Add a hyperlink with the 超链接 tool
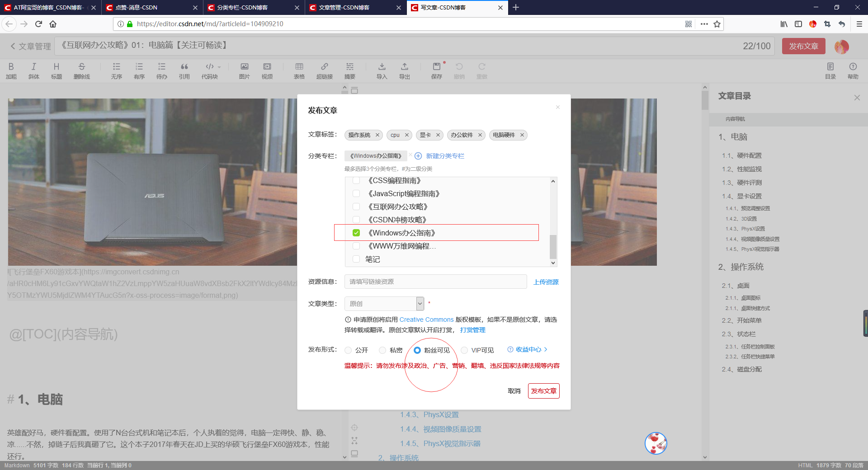This screenshot has height=470, width=868. pos(325,71)
